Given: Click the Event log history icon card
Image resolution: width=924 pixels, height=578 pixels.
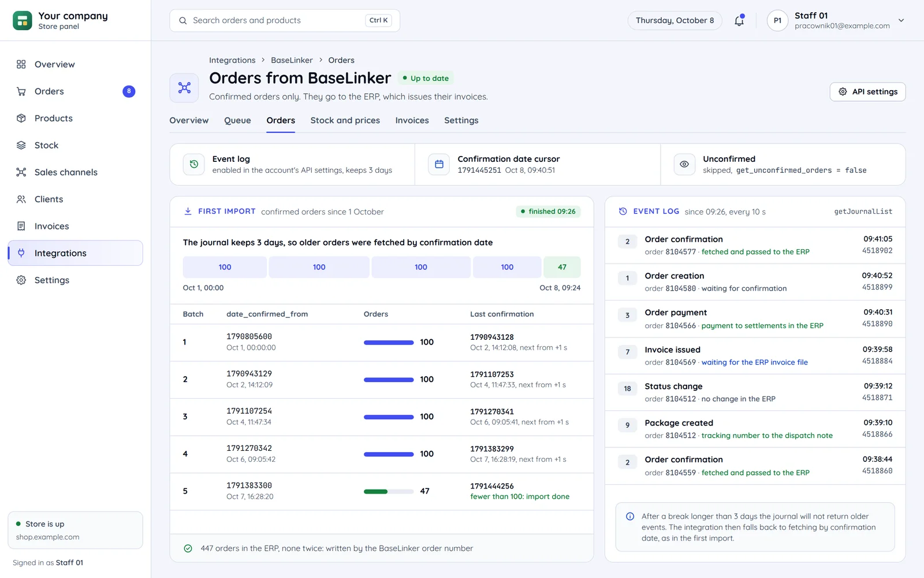Looking at the screenshot, I should tap(194, 164).
